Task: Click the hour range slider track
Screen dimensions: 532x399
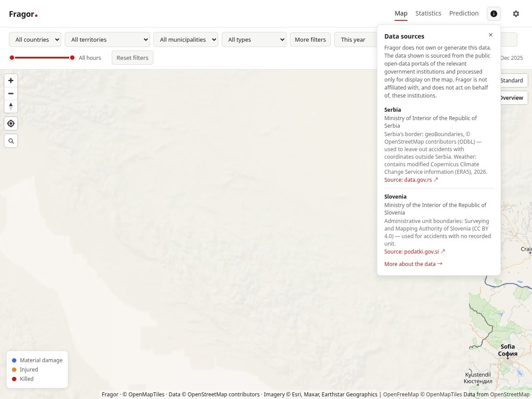Action: tap(42, 58)
